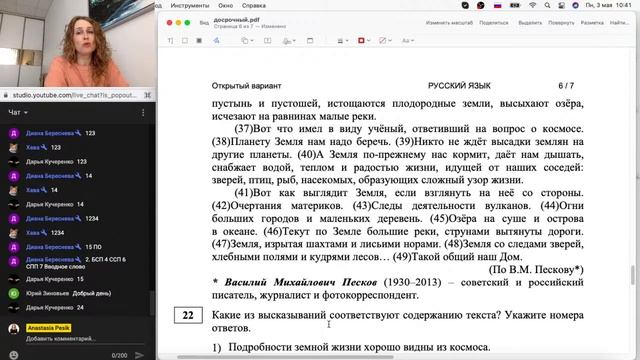The width and height of the screenshot is (640, 360).
Task: Select Юрий Зиновьев's Добрый день message
Action: click(91, 293)
